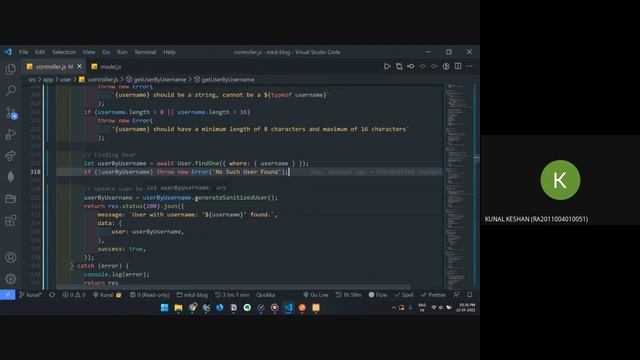
Task: Expand the controller.js breadcrumb
Action: 98,80
